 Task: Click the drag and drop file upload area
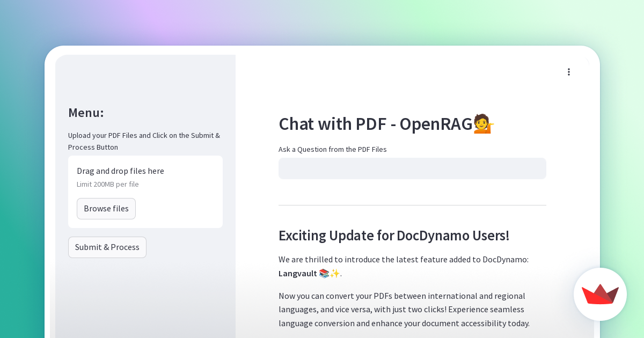tap(145, 192)
